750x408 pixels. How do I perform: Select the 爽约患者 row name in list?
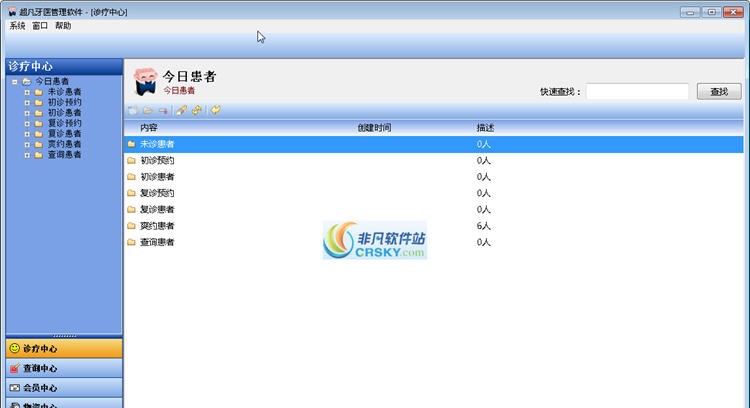157,225
